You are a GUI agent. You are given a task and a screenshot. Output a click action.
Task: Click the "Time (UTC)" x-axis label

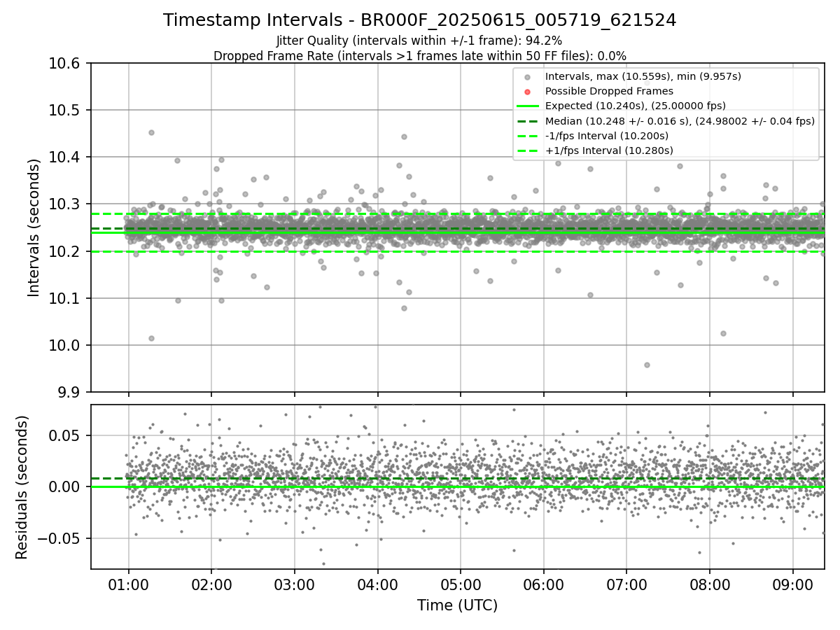[x=457, y=605]
